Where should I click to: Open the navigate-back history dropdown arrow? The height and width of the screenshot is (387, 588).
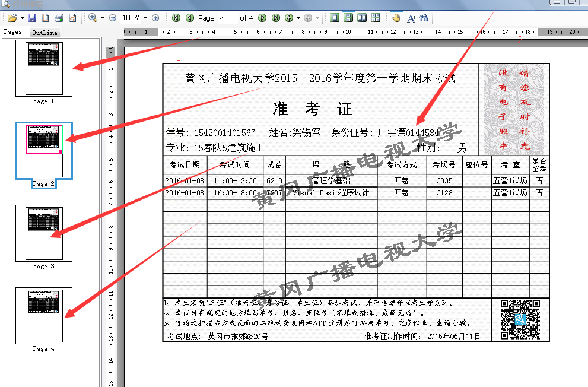coord(298,18)
